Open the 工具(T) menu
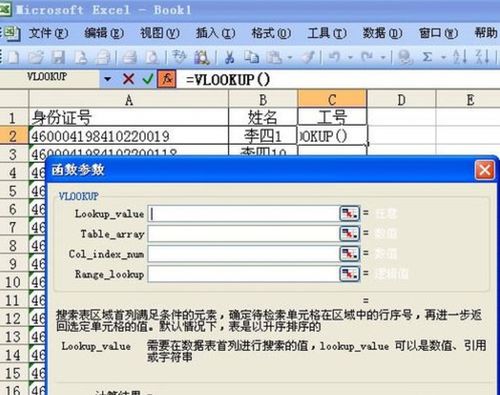500x395 pixels. [x=327, y=33]
